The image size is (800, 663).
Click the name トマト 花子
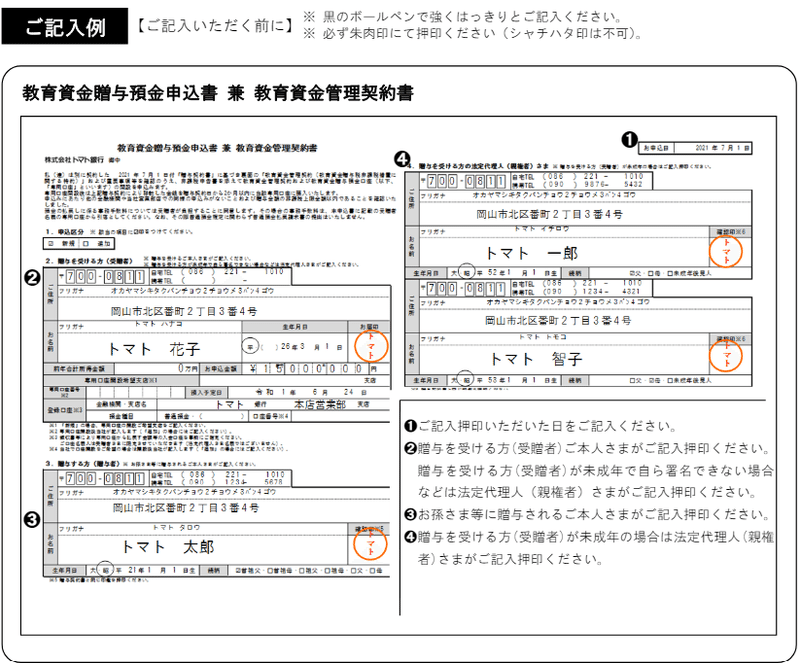tap(154, 349)
